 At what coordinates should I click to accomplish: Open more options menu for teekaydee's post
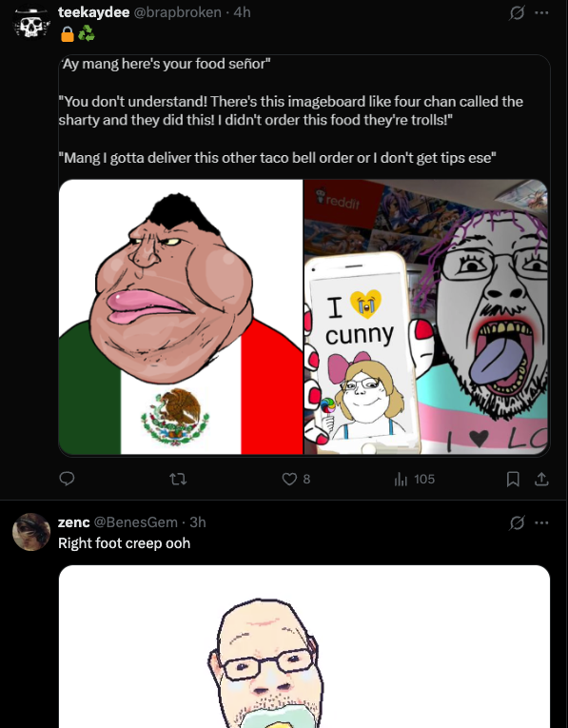click(541, 13)
